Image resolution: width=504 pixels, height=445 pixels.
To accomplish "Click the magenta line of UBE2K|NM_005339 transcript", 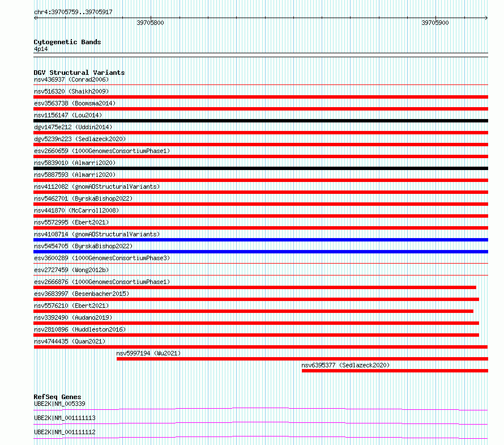I will click(x=260, y=409).
